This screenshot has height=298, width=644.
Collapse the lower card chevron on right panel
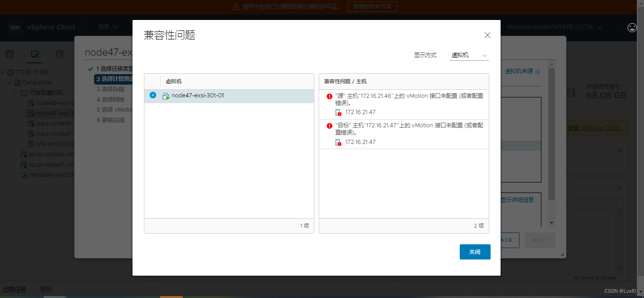619,188
